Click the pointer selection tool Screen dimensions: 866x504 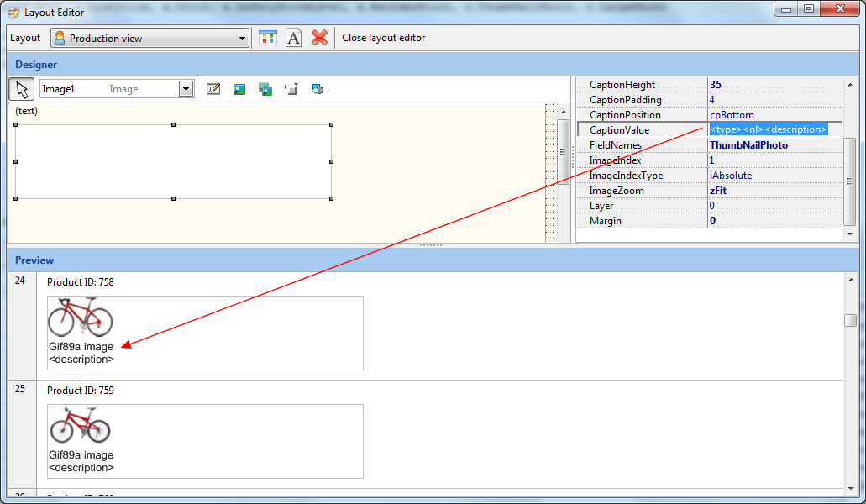[22, 89]
